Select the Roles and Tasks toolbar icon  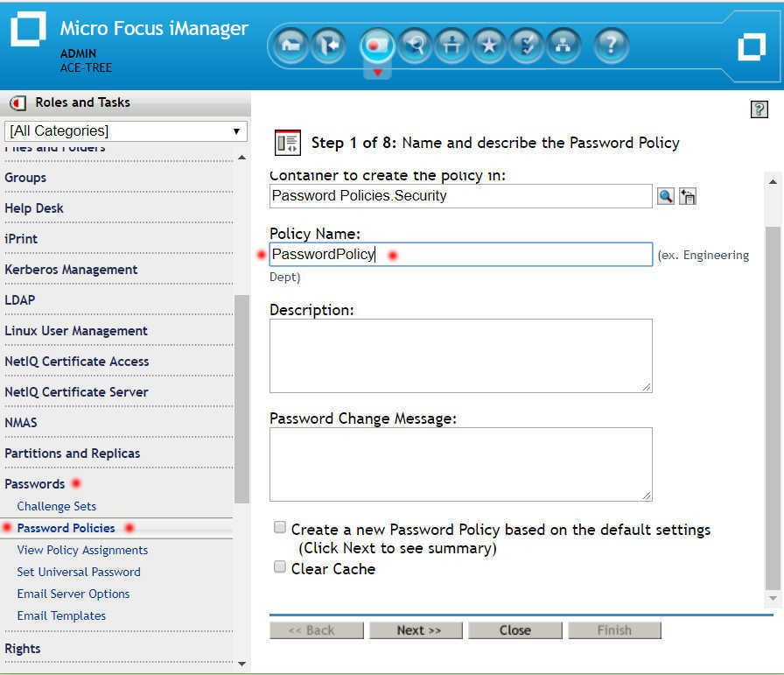[377, 46]
